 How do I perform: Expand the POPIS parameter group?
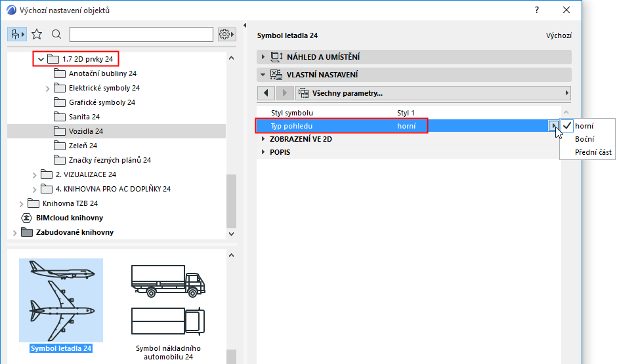pyautogui.click(x=263, y=152)
